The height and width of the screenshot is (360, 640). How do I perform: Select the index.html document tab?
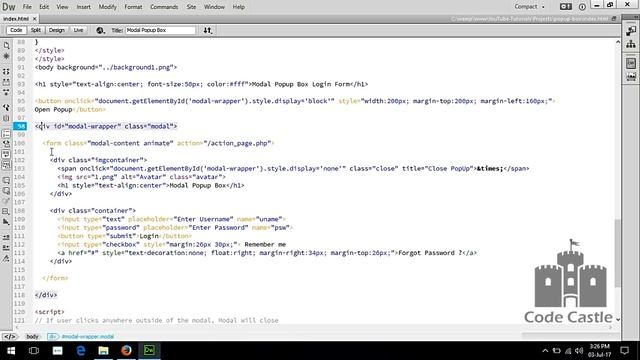click(x=16, y=19)
